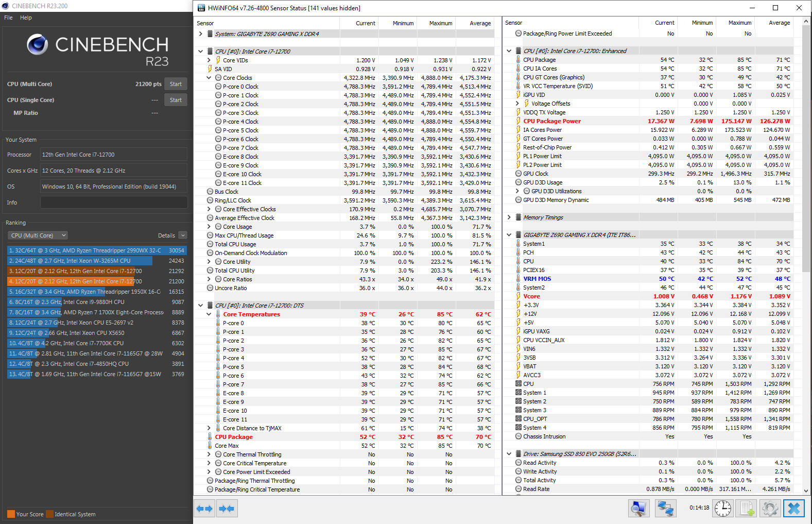This screenshot has width=812, height=524.
Task: Click the Core VIDs lightning bolt icon
Action: (x=218, y=60)
